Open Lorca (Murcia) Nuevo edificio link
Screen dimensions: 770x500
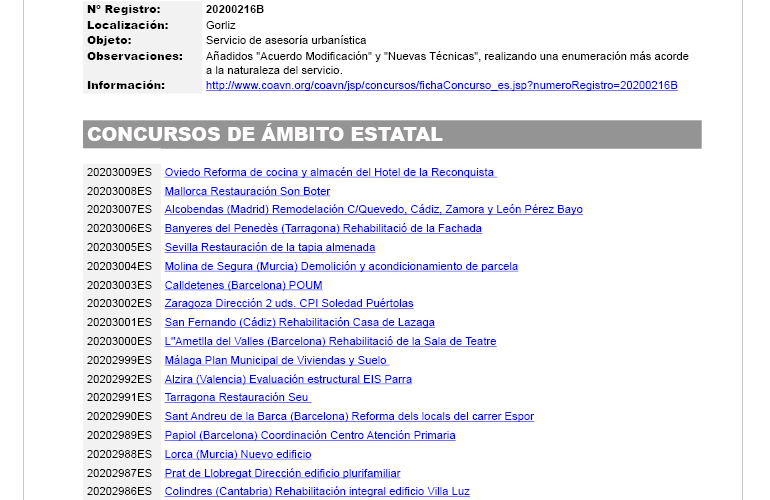[x=238, y=454]
